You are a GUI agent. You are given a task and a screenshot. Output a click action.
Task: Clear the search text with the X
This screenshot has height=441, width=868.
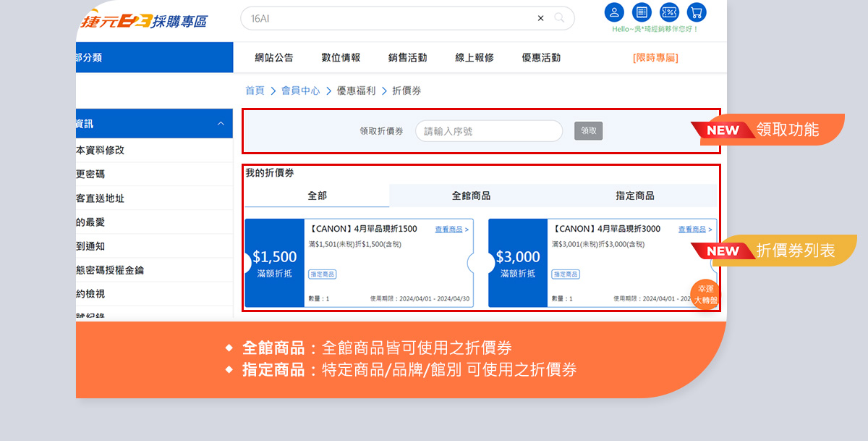pyautogui.click(x=540, y=18)
